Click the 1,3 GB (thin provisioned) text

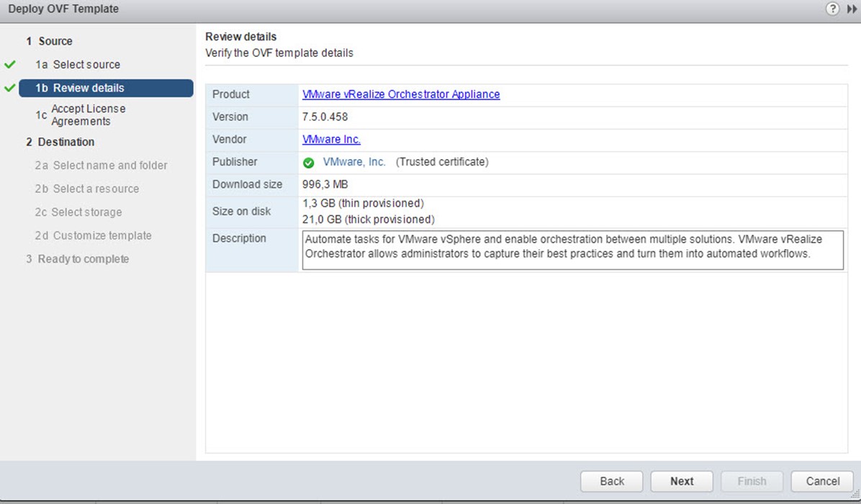tap(363, 204)
